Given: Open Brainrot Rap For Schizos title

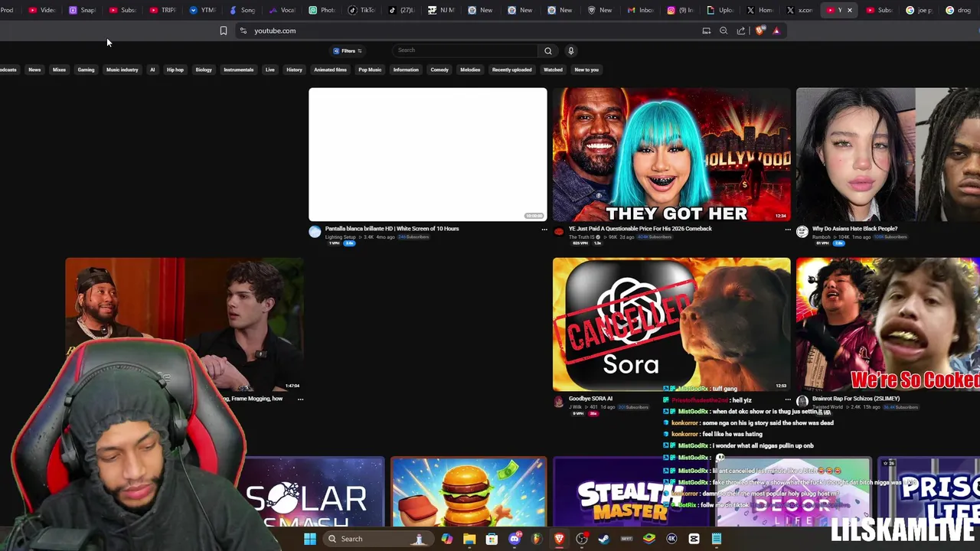Looking at the screenshot, I should coord(856,398).
